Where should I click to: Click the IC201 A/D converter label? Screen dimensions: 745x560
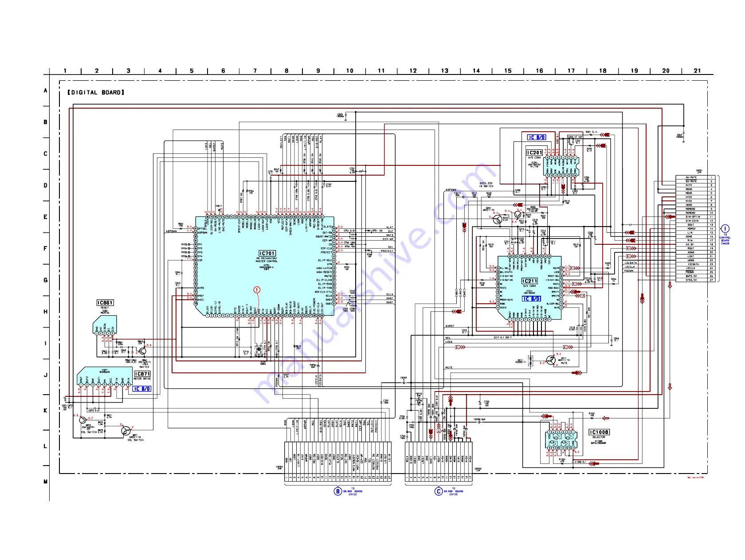534,153
